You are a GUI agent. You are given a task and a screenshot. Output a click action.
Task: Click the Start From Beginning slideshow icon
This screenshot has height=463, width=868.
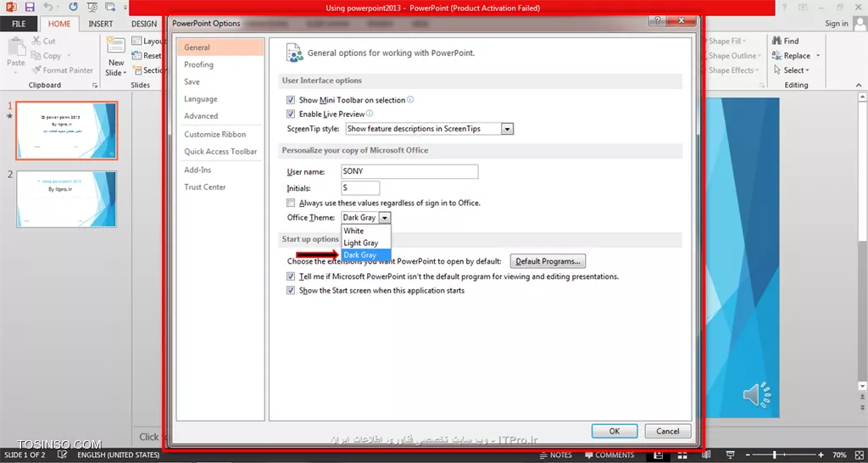pos(92,7)
